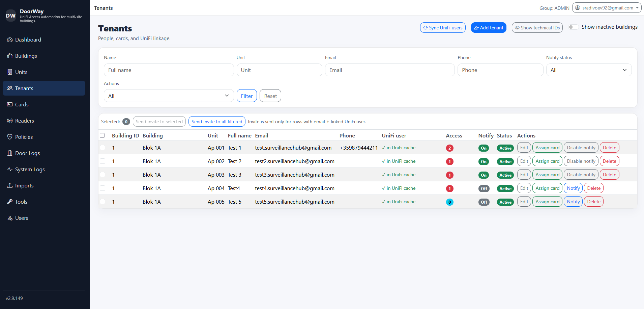This screenshot has width=644, height=309.
Task: Click Send invite to all filtered
Action: tap(217, 122)
